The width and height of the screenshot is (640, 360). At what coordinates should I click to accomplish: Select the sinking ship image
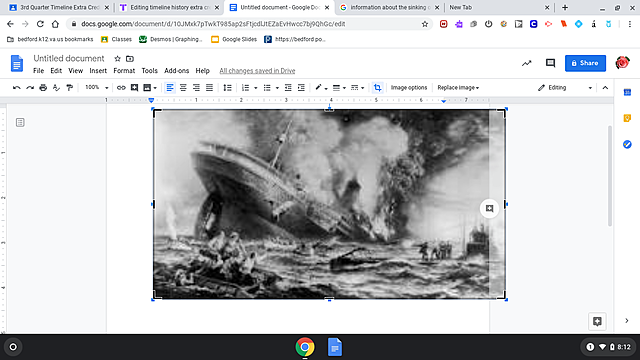[329, 204]
